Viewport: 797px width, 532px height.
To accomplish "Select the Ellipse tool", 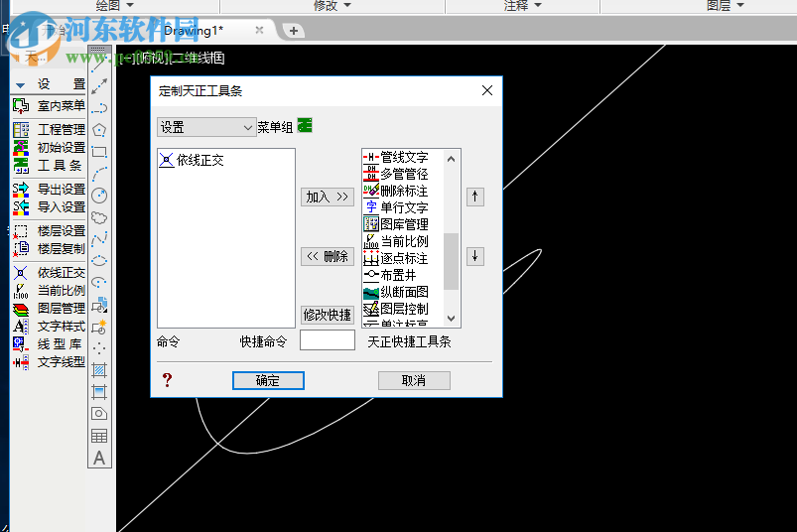I will (99, 261).
